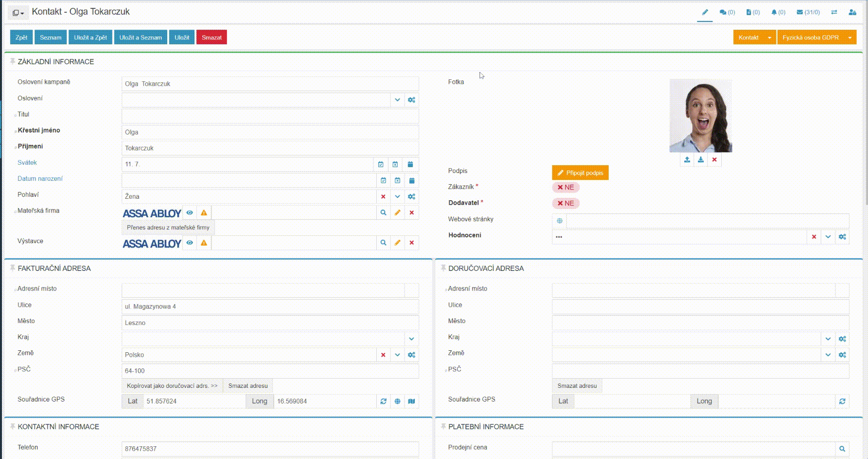Refresh the delivery address GPS coordinates
The image size is (868, 459).
(842, 402)
